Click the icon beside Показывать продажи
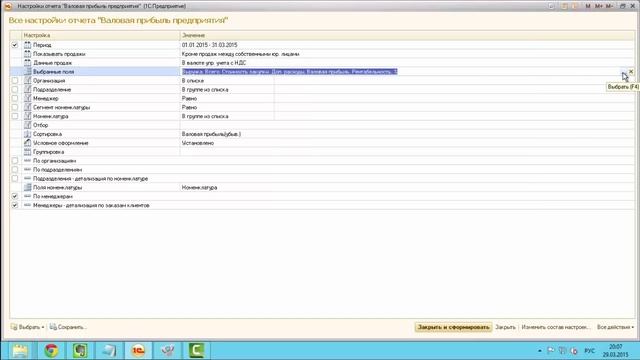This screenshot has height=360, width=640. coord(27,54)
